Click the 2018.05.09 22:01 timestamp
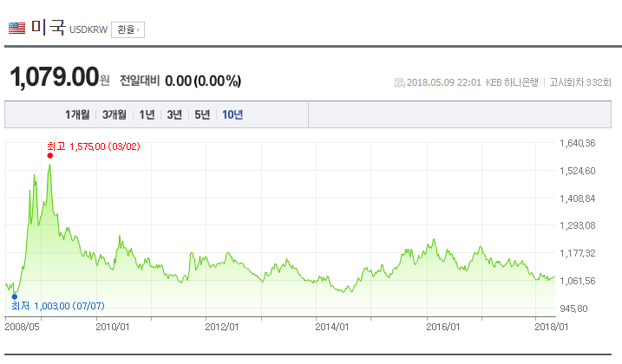The height and width of the screenshot is (364, 622). point(444,82)
